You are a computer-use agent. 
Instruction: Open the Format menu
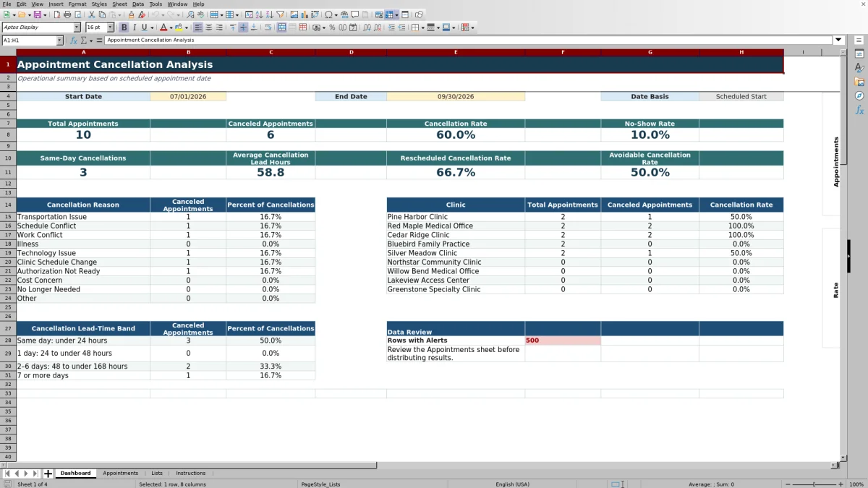click(77, 4)
